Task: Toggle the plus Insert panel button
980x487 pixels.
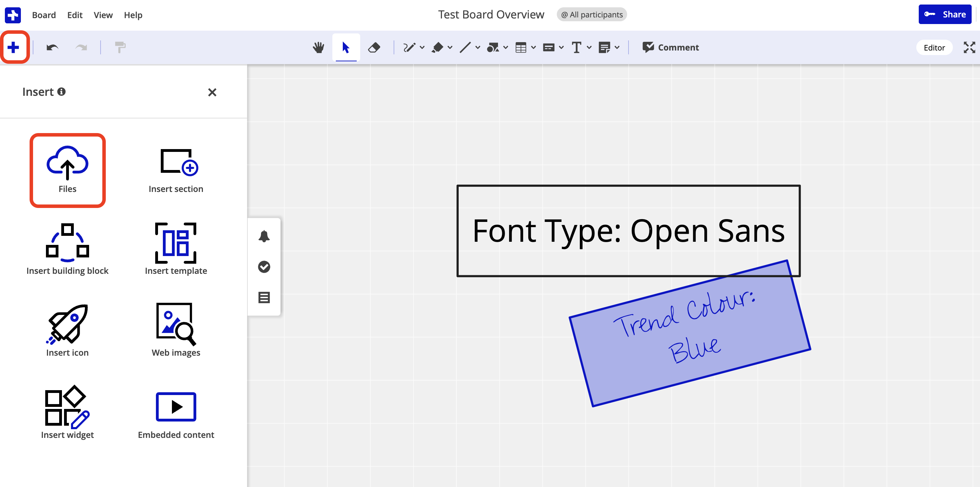Action: tap(14, 48)
